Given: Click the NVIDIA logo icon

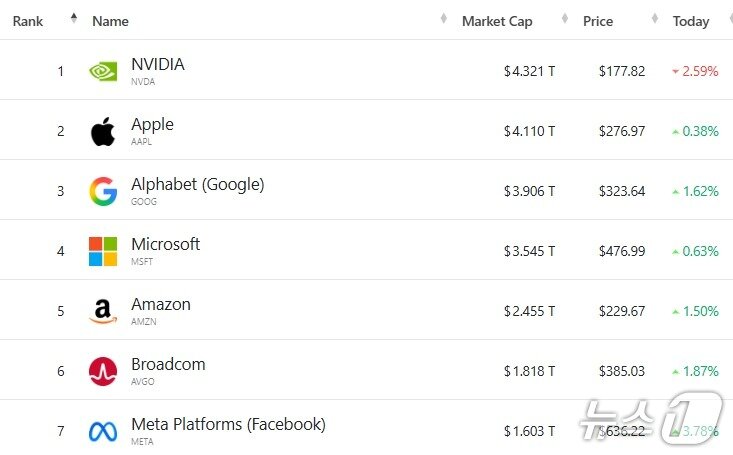Looking at the screenshot, I should (103, 71).
